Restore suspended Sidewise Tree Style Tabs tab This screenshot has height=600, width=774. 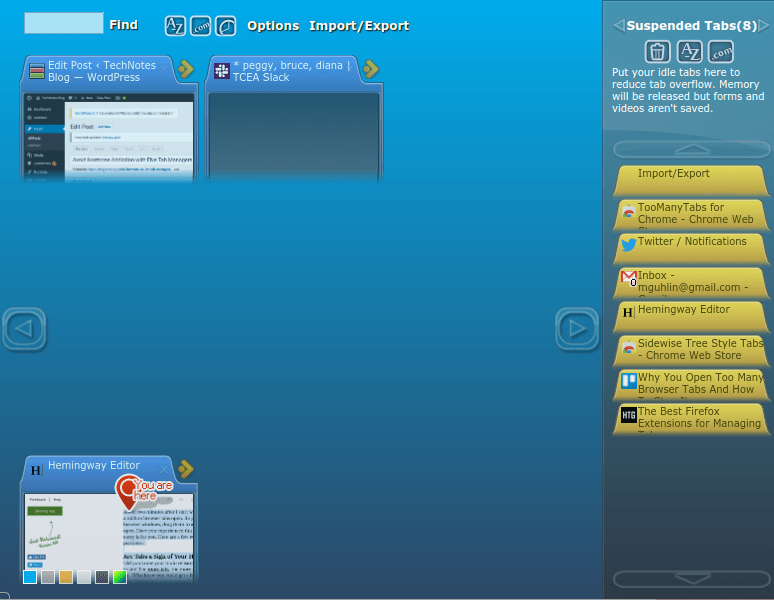click(691, 351)
